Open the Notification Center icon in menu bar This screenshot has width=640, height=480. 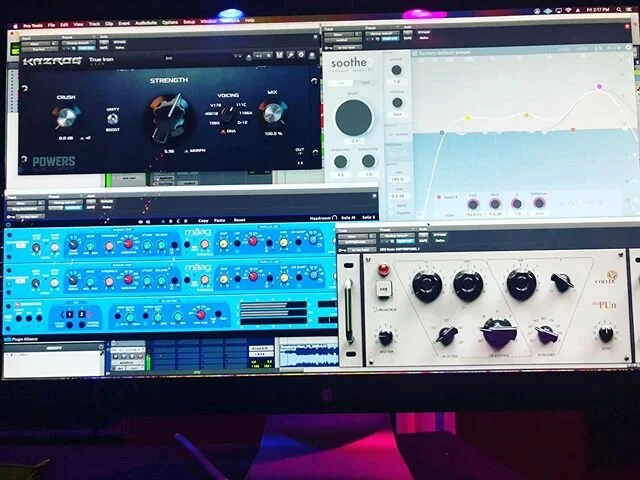point(630,9)
